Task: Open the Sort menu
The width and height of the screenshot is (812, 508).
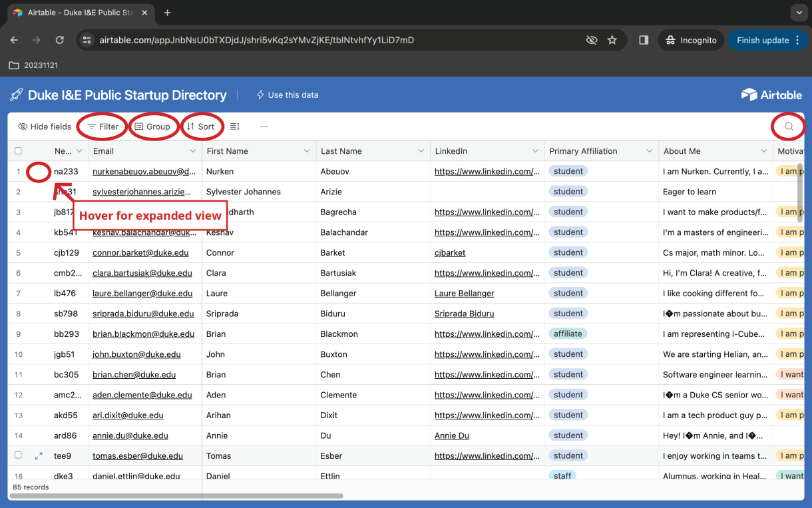Action: (200, 127)
